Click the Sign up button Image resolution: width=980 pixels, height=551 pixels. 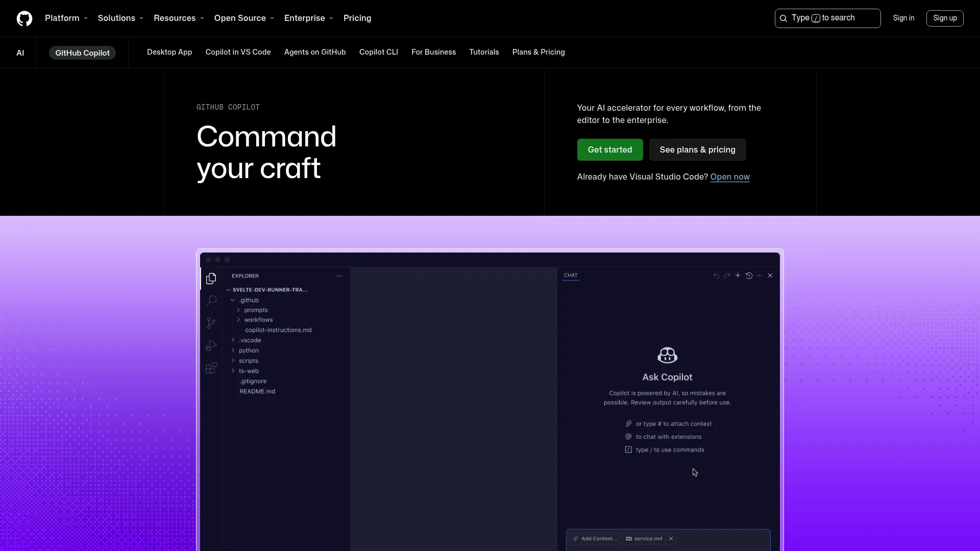pyautogui.click(x=945, y=18)
